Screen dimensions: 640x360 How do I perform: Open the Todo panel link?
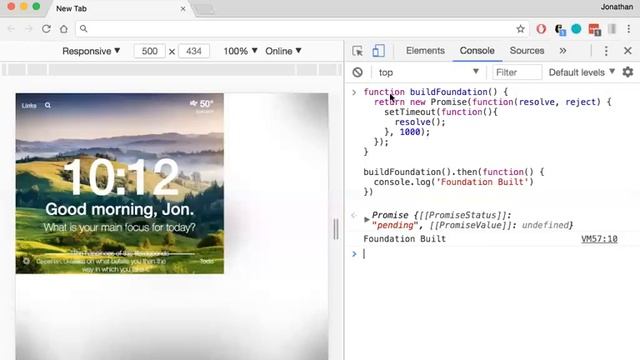(x=207, y=261)
